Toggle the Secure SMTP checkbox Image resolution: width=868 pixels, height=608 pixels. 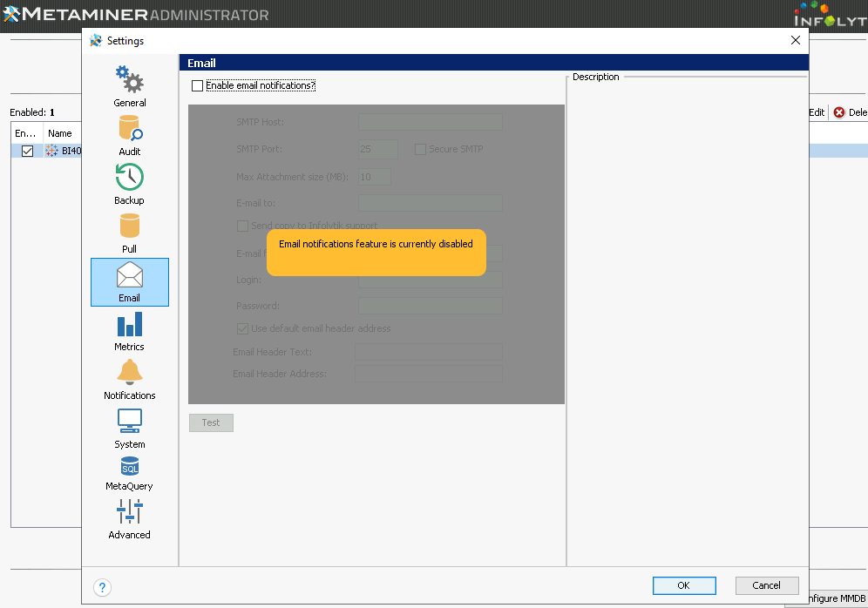[x=420, y=149]
